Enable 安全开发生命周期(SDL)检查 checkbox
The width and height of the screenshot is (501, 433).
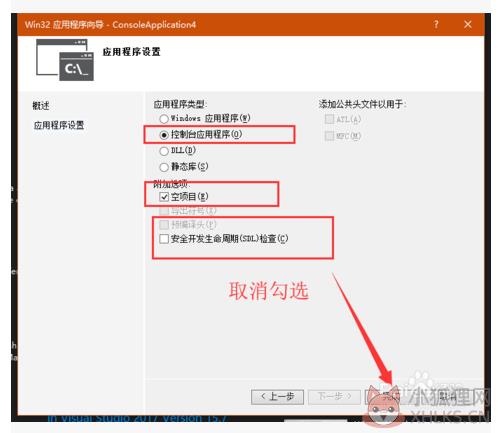tap(164, 239)
